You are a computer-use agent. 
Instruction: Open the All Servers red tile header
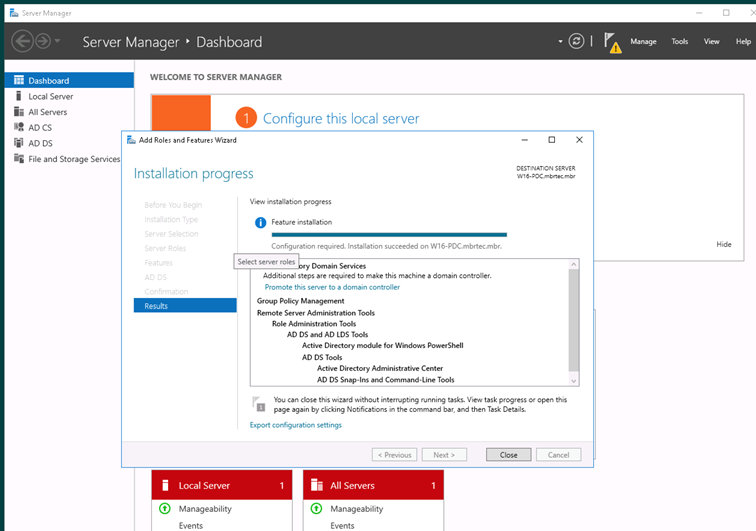[373, 485]
